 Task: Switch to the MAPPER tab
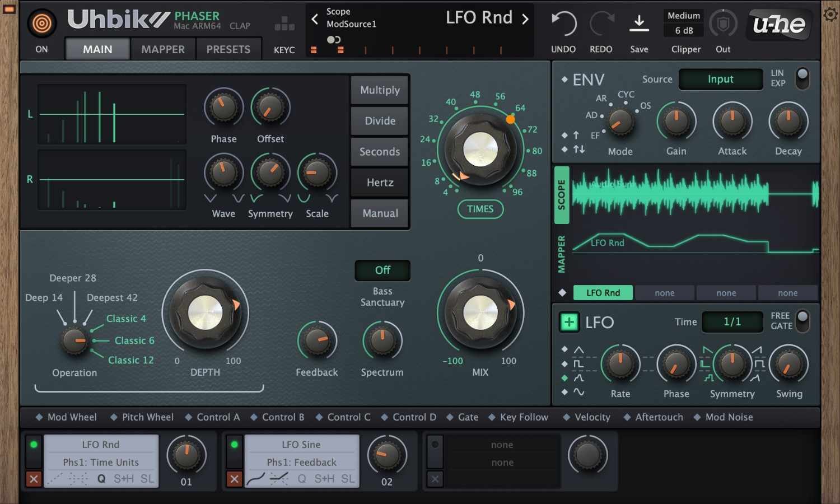tap(163, 49)
